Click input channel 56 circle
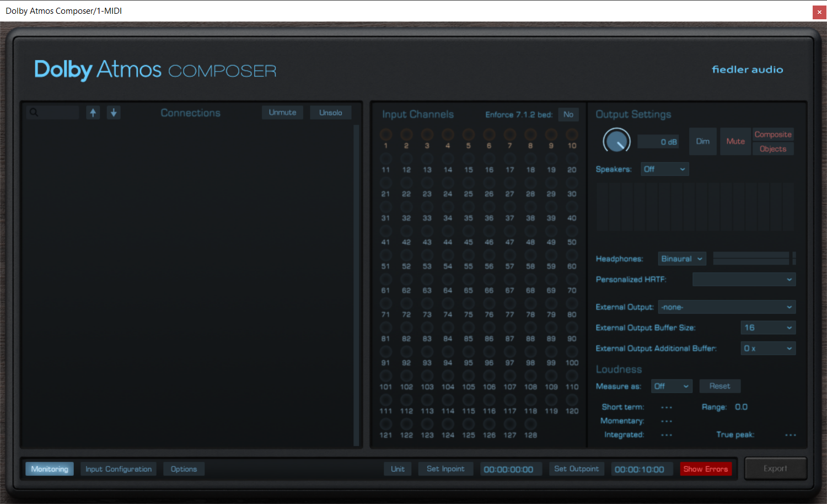This screenshot has width=827, height=504. (x=489, y=255)
